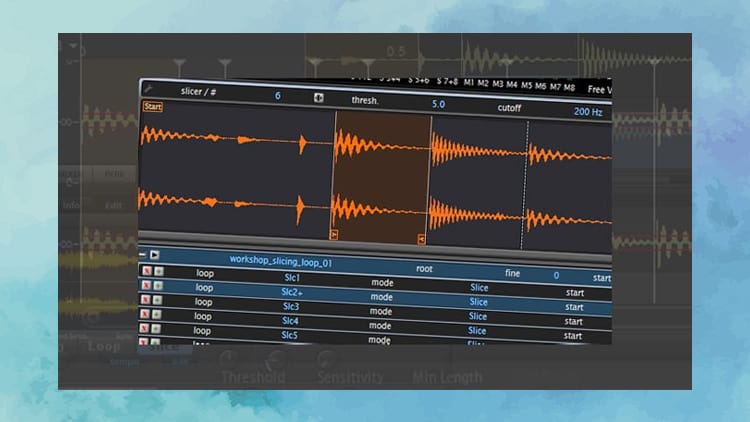Switch to the Loop tab in background window
Screen dimensions: 750x422
click(104, 346)
